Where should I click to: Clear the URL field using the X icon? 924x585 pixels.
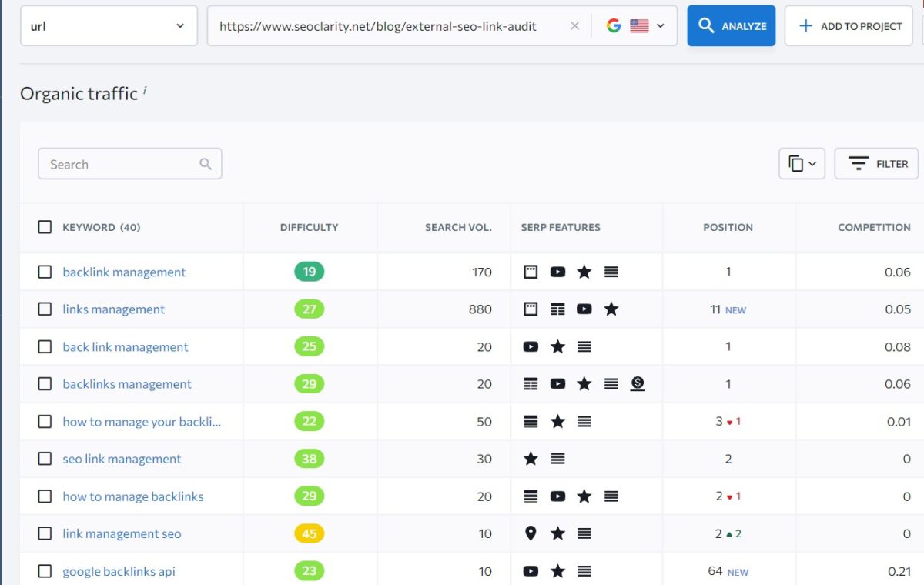pos(574,25)
